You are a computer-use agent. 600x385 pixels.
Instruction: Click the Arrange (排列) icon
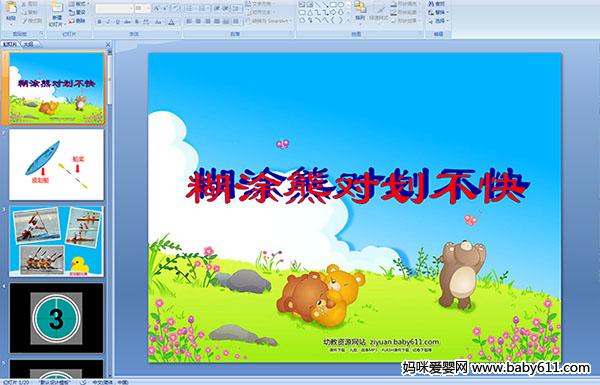click(x=360, y=11)
